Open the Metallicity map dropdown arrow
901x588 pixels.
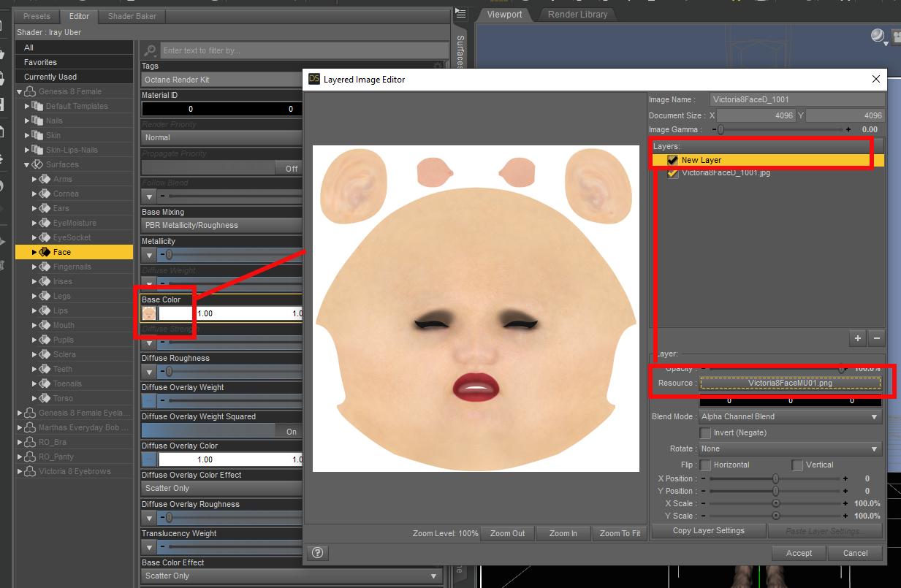coord(149,255)
